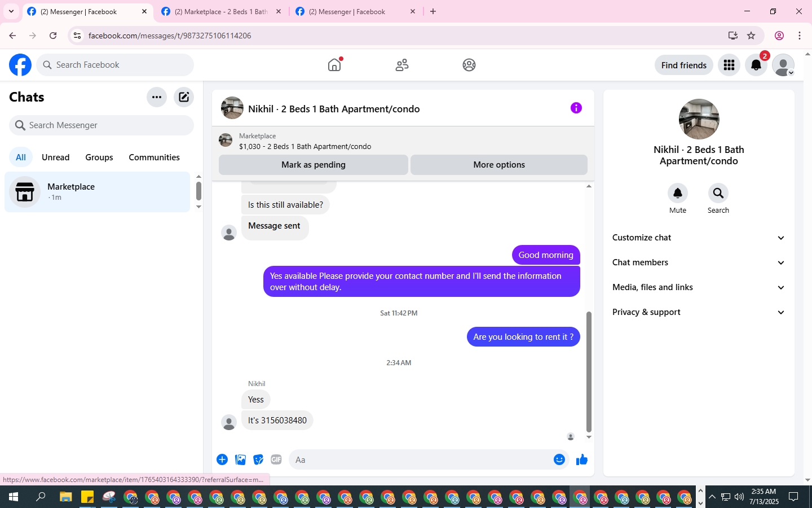Open the Groups icon in top navigation

pos(469,65)
